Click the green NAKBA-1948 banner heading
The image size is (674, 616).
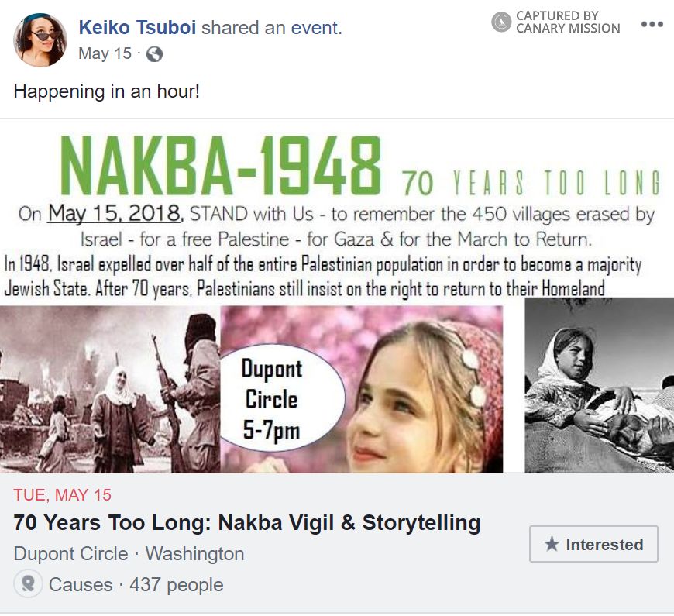coord(221,168)
